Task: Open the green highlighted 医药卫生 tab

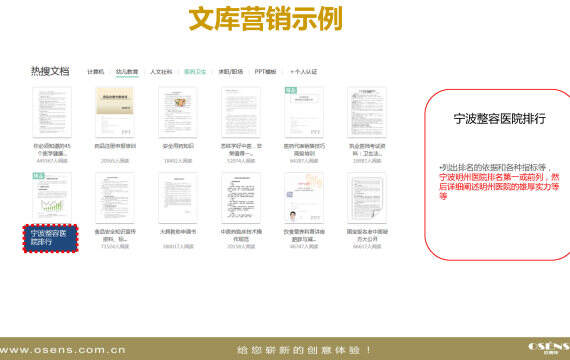Action: (x=195, y=72)
